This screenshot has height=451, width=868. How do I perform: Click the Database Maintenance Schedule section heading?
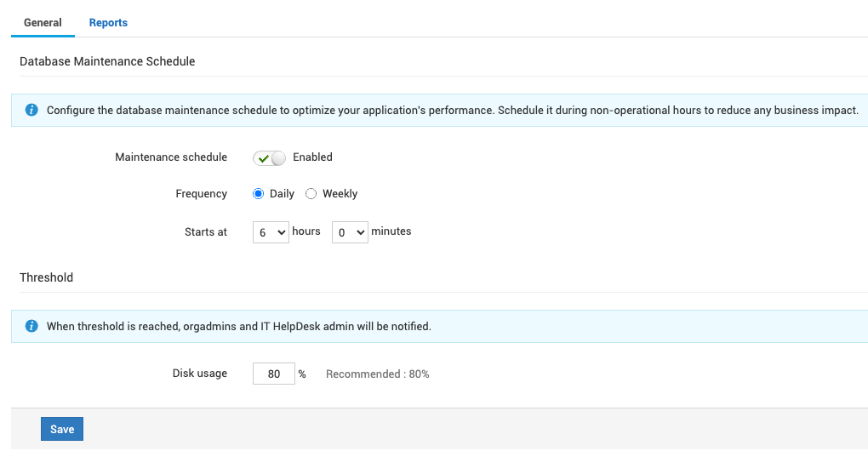point(107,61)
